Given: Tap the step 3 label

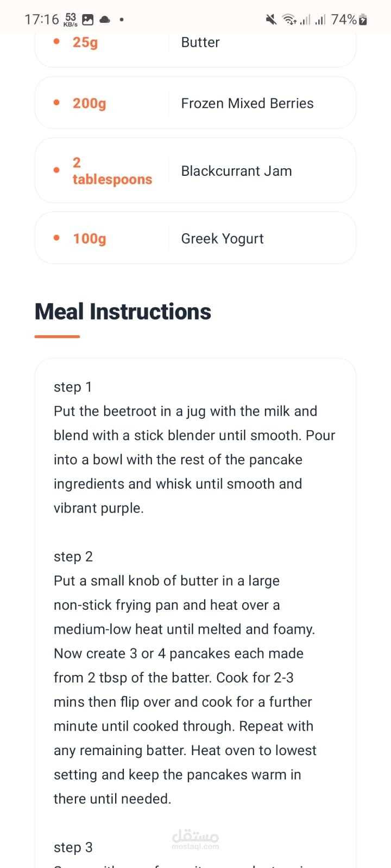Looking at the screenshot, I should pyautogui.click(x=73, y=847).
